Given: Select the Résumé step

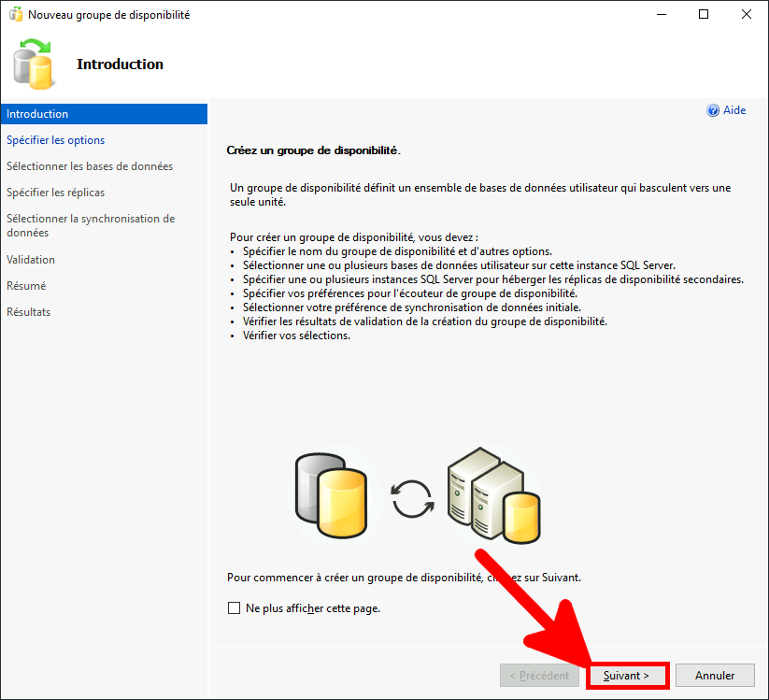Looking at the screenshot, I should click(x=32, y=285).
